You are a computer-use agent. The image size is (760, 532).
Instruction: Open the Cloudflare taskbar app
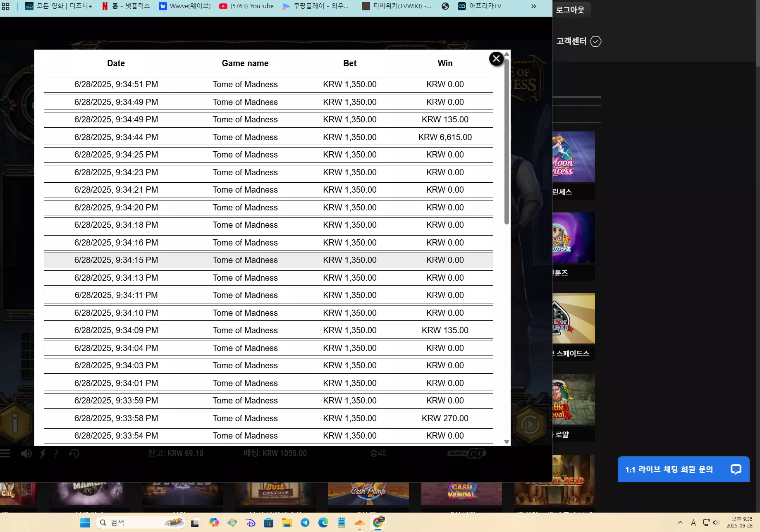(x=360, y=523)
